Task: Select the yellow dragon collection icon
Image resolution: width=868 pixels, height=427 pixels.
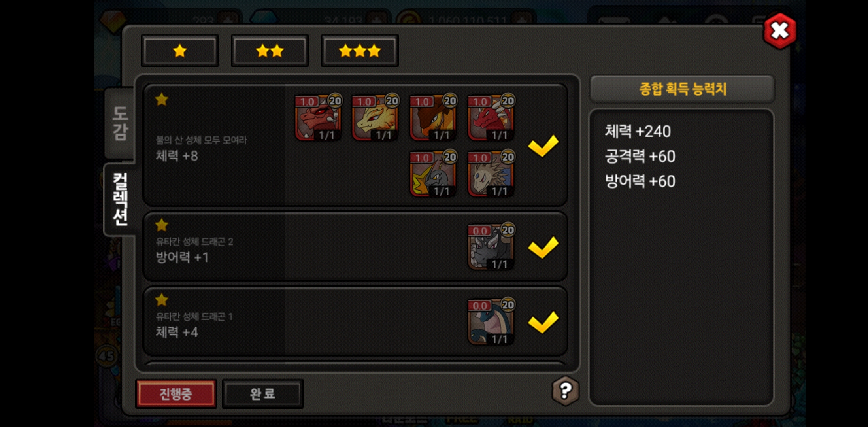Action: click(x=375, y=118)
